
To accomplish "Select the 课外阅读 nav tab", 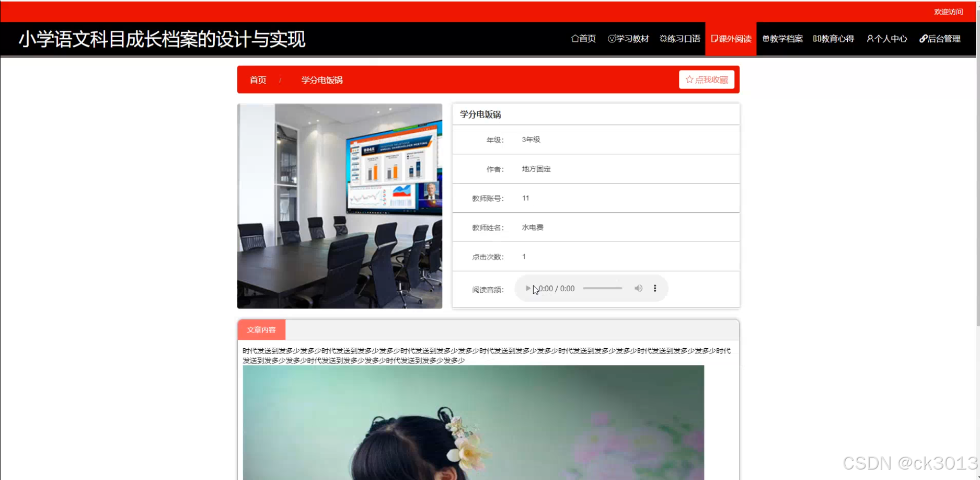I will (731, 39).
